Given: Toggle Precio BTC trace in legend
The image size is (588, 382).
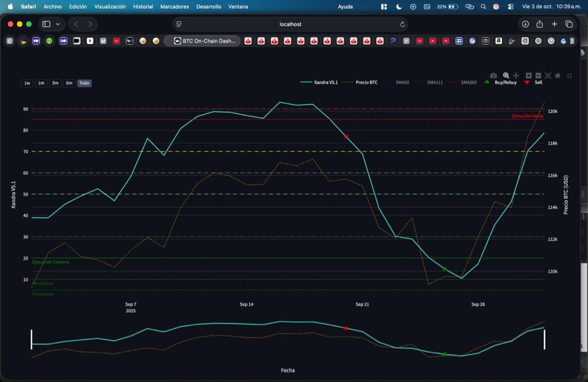Looking at the screenshot, I should click(x=359, y=83).
